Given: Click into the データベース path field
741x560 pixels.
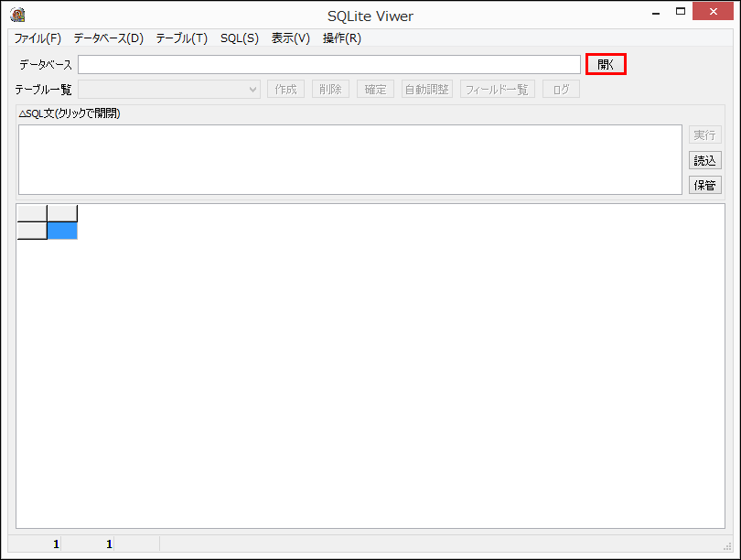Looking at the screenshot, I should point(329,64).
